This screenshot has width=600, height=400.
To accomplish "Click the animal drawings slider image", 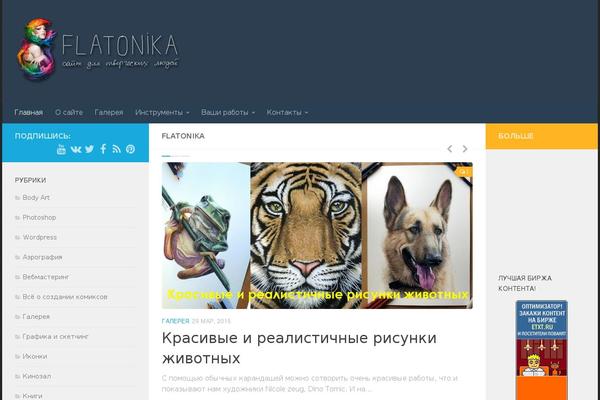I will pyautogui.click(x=317, y=235).
